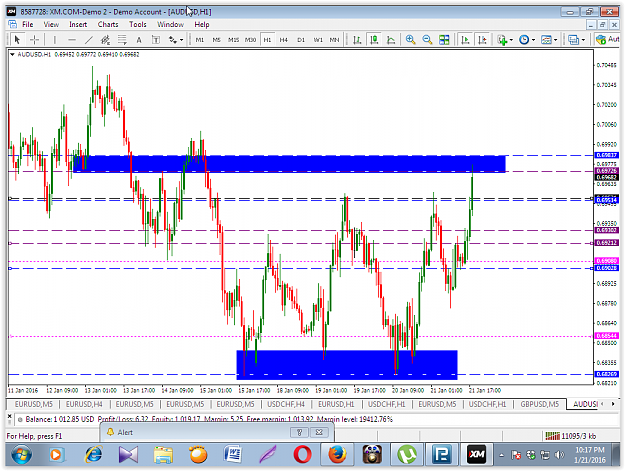
Task: Pick the horizontal line tool
Action: coord(72,39)
